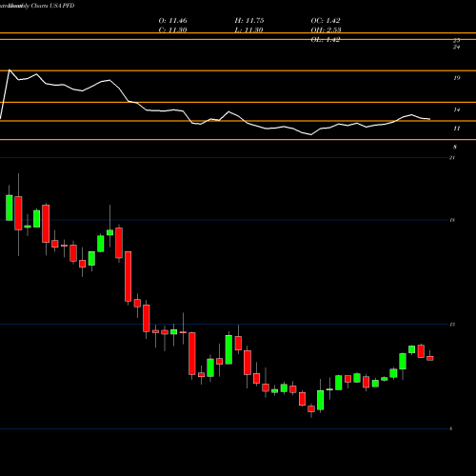Click the final red candle at the chart's right end
The height and width of the screenshot is (476, 476).
pyautogui.click(x=430, y=358)
